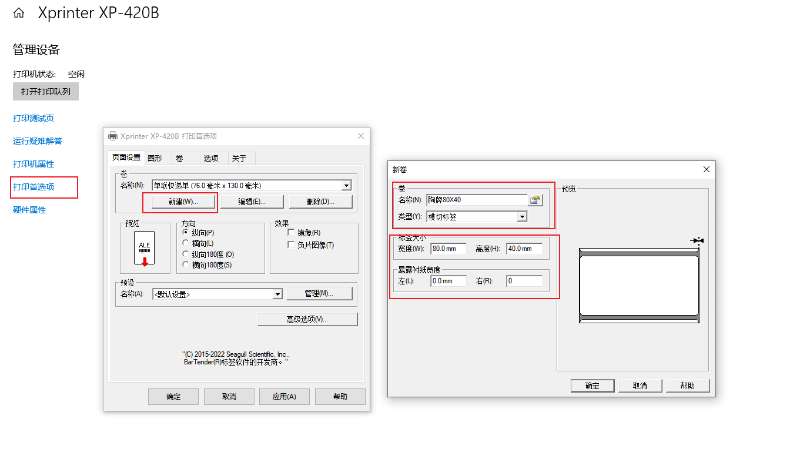Viewport: 800px width, 449px height.
Task: Select the 横向(L) landscape radio button
Action: pyautogui.click(x=186, y=243)
